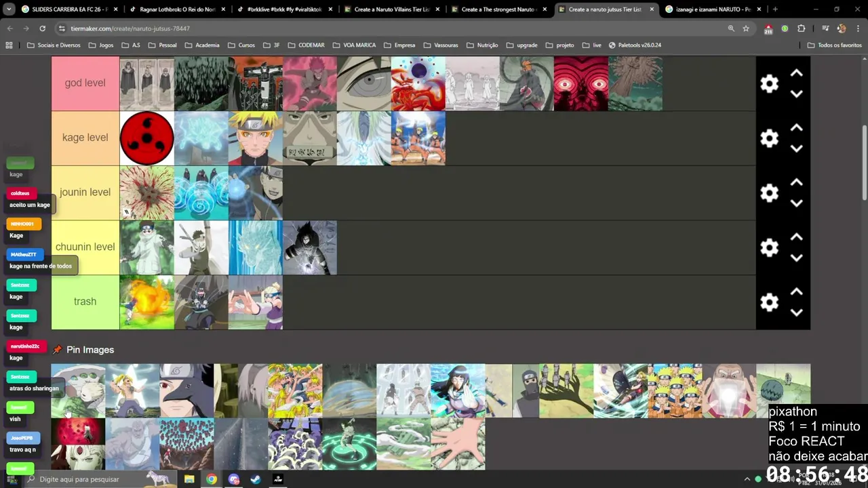The height and width of the screenshot is (488, 868).
Task: Bookmark this page with the star icon
Action: point(746,28)
